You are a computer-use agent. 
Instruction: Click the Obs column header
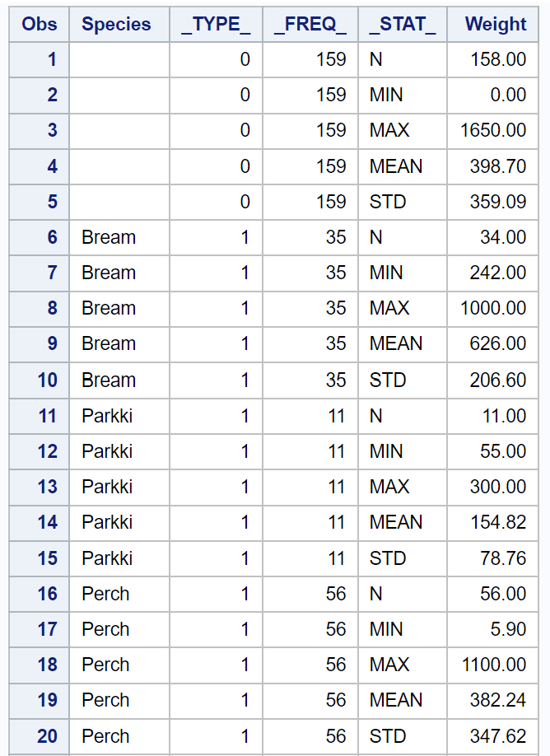coord(40,24)
